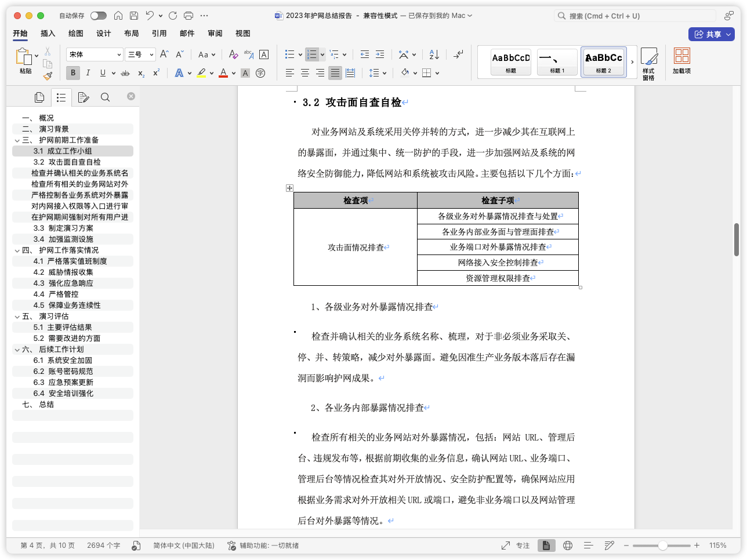Viewport: 747px width, 560px height.
Task: Open the line spacing dropdown
Action: point(378,72)
